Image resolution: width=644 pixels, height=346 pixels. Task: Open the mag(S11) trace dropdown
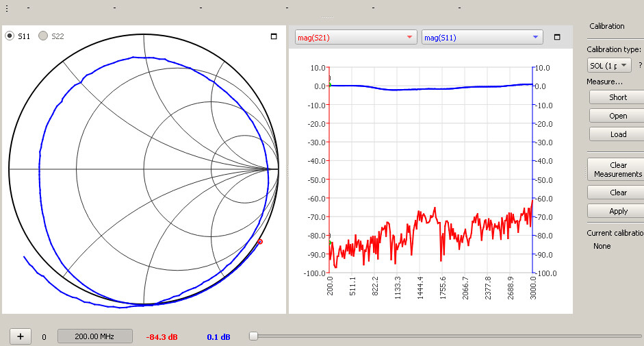[482, 38]
